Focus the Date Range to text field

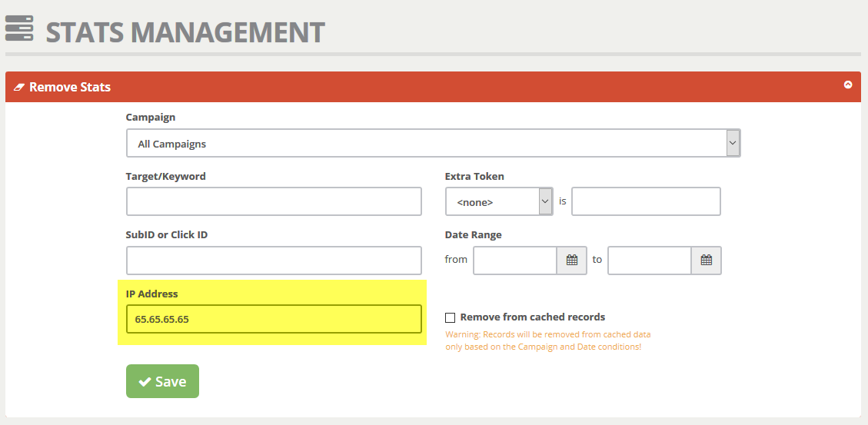[x=649, y=261]
